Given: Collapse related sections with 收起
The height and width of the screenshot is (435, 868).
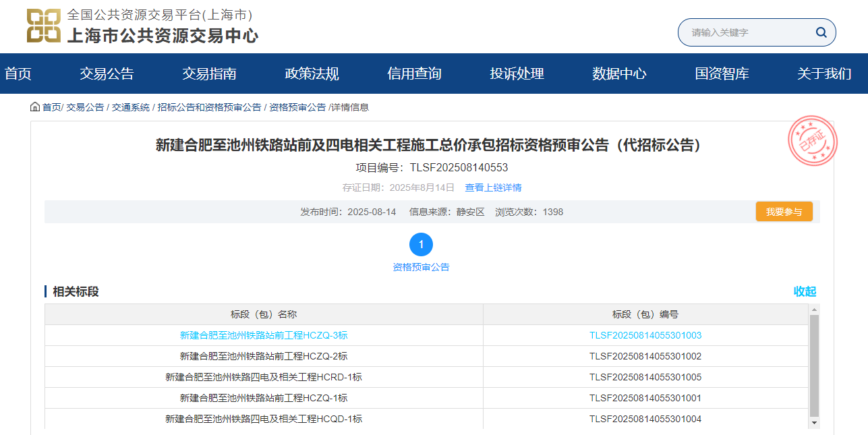Looking at the screenshot, I should pos(805,291).
